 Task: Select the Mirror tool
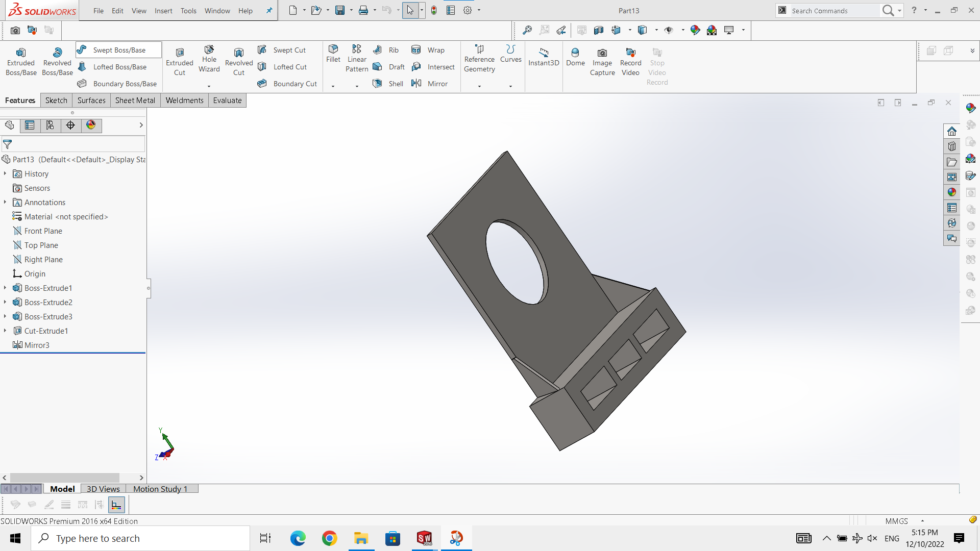click(x=430, y=84)
